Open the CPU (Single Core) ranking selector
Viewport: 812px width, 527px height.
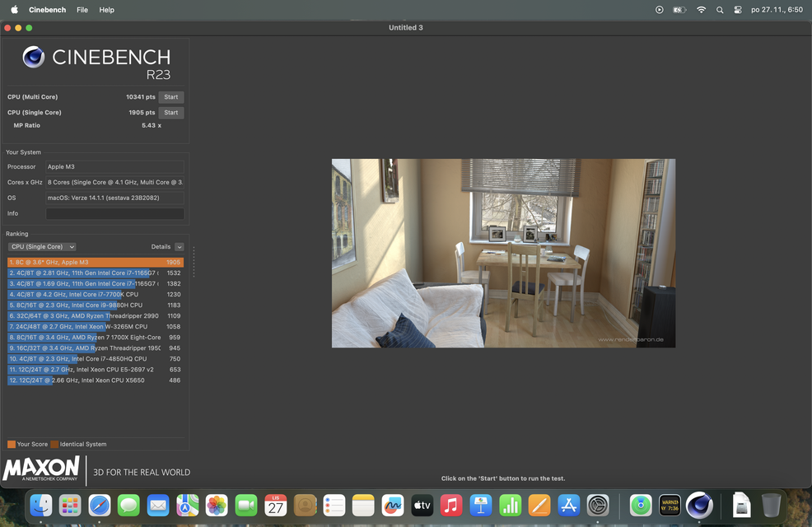tap(41, 246)
